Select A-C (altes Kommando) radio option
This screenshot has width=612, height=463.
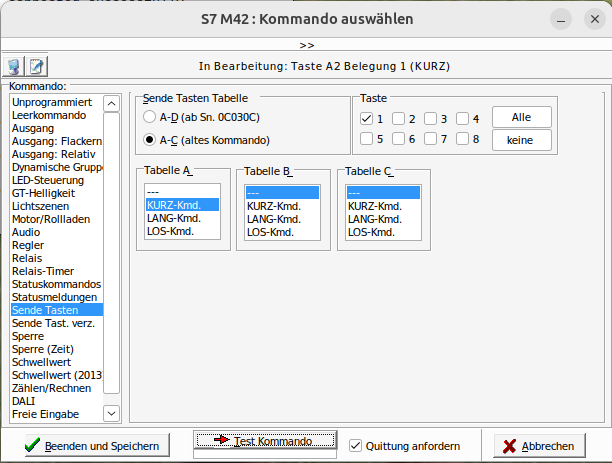(x=150, y=140)
